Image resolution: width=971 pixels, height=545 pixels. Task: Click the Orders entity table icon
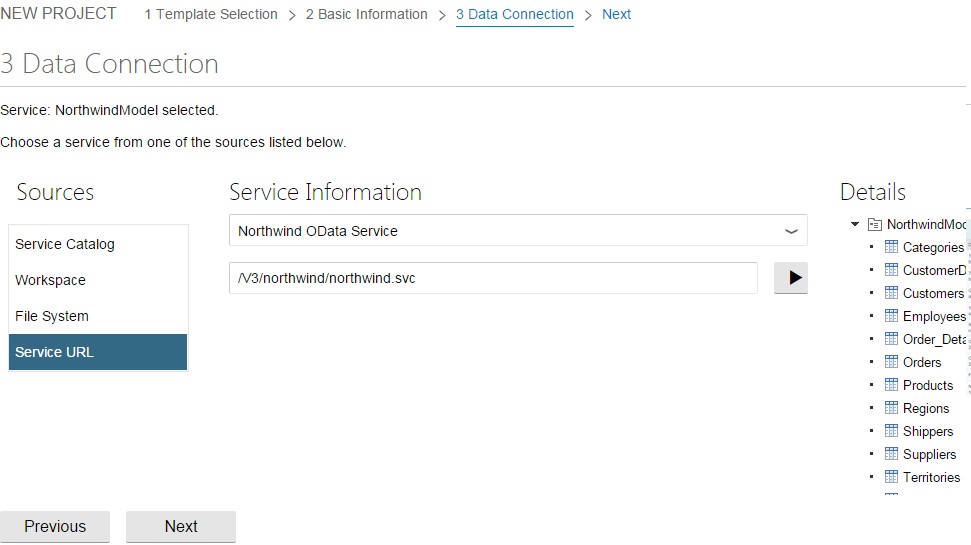(x=892, y=362)
